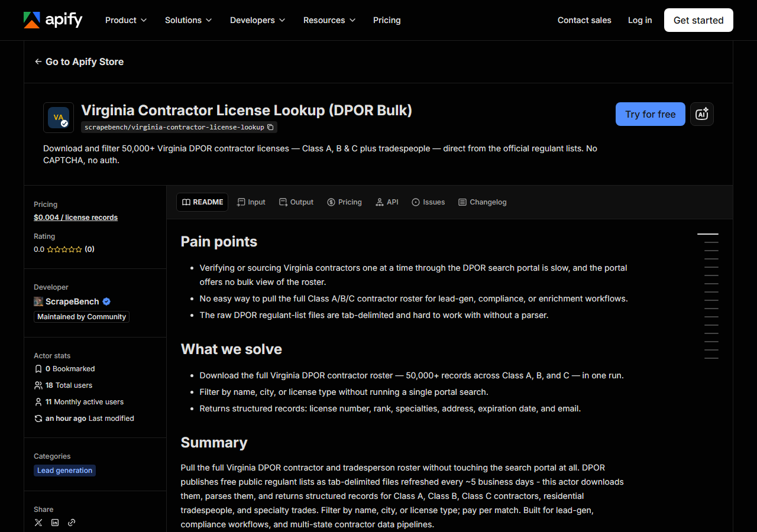
Task: Click the scrapebench/virginia-contractor-license-lookup slug text
Action: click(x=174, y=127)
